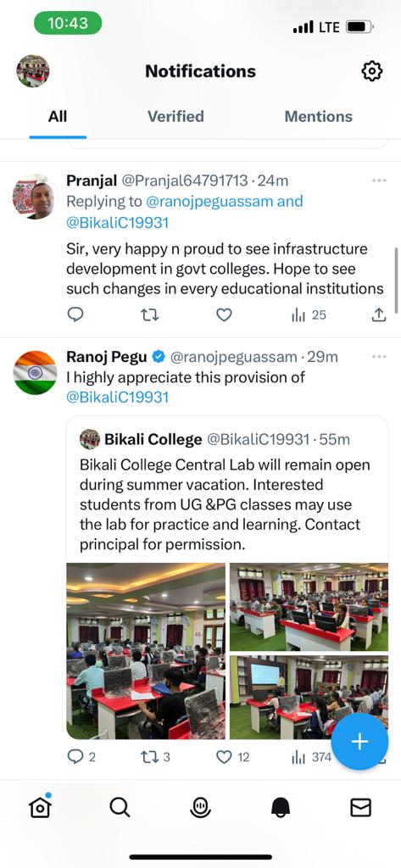Open Messages envelope icon

[360, 808]
